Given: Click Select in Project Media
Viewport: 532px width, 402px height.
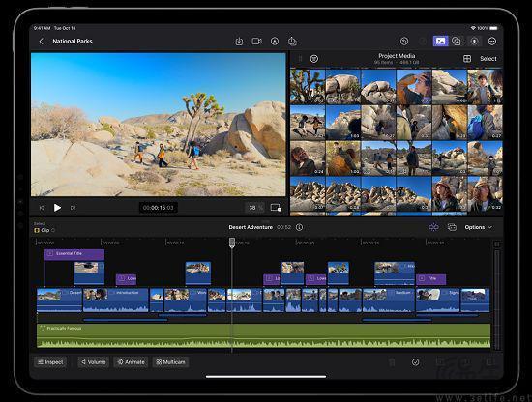Looking at the screenshot, I should (x=488, y=59).
